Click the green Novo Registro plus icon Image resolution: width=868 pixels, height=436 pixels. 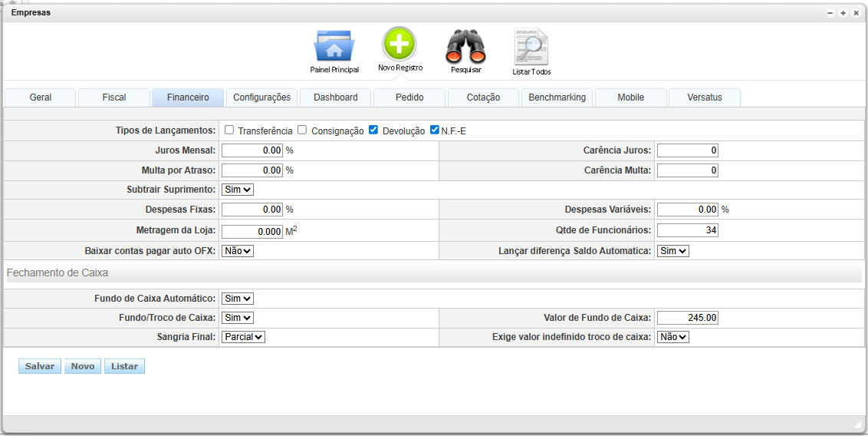click(x=399, y=45)
